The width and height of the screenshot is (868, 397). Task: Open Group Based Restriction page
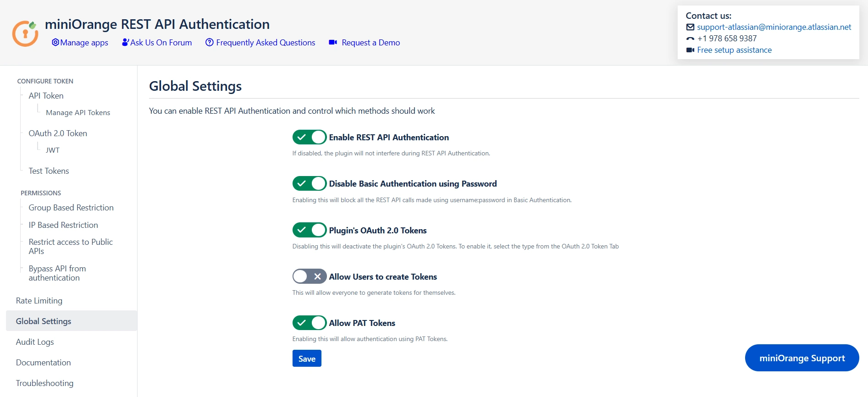click(x=71, y=208)
